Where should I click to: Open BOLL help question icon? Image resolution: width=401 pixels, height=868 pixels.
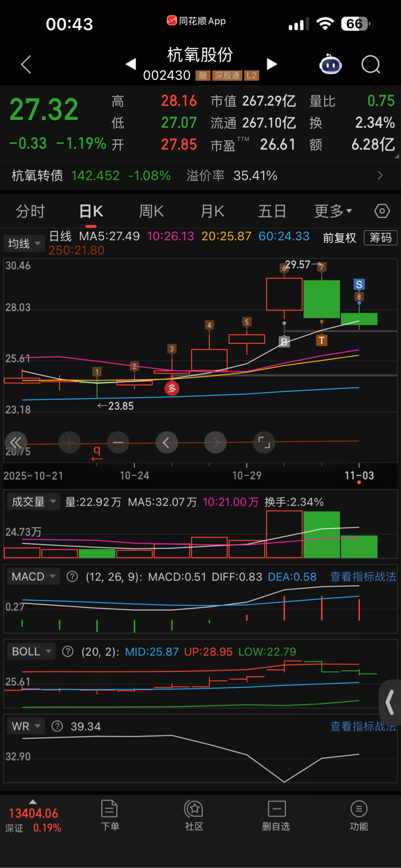(x=68, y=651)
